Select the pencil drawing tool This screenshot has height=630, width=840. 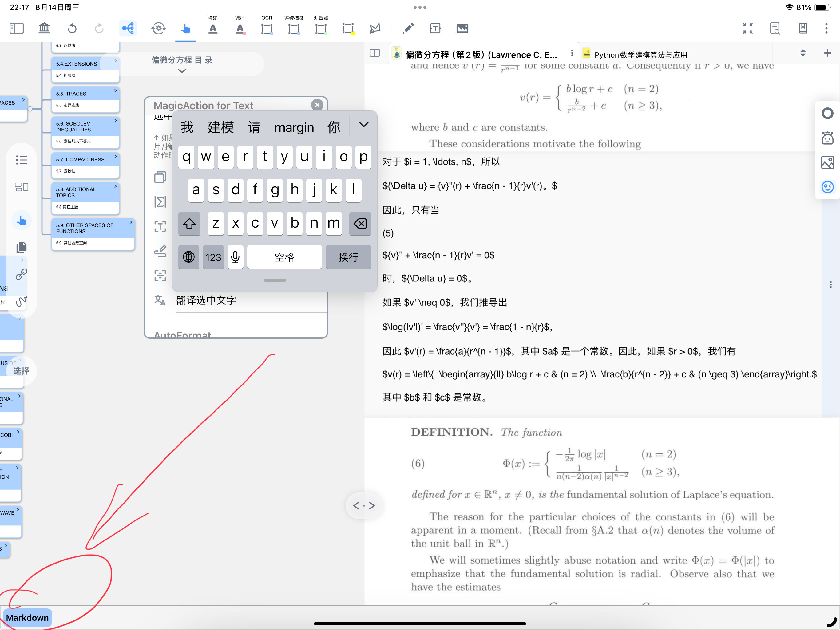tap(408, 29)
